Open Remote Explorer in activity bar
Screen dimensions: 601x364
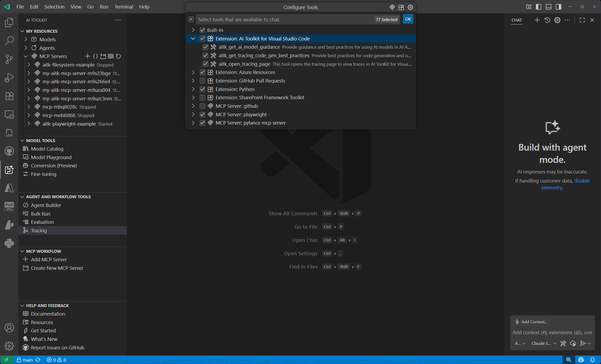(x=9, y=114)
